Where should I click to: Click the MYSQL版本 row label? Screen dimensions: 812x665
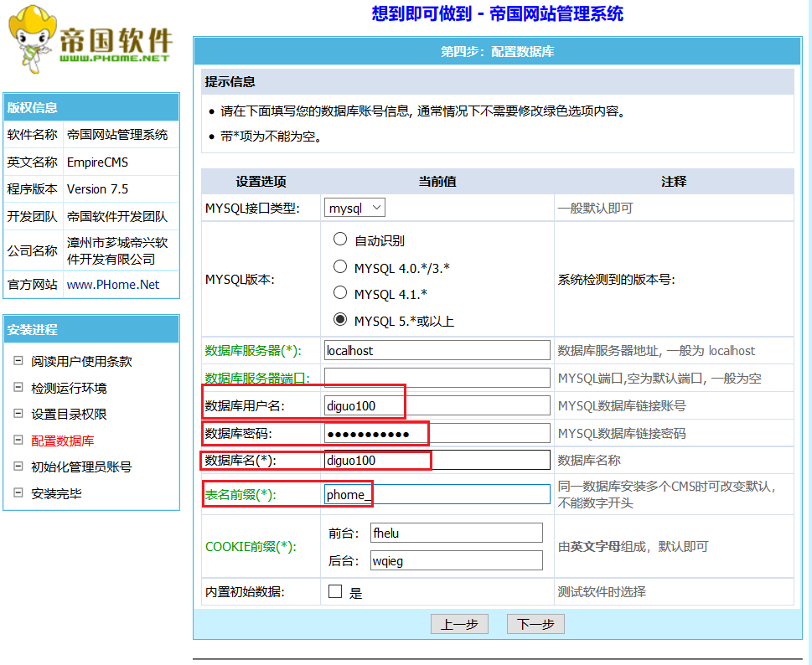click(x=240, y=280)
